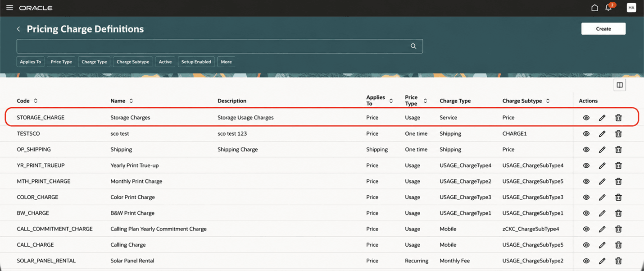Viewport: 644px width, 271px height.
Task: Select the 'Solar Panel Rental' name cell
Action: tap(132, 261)
